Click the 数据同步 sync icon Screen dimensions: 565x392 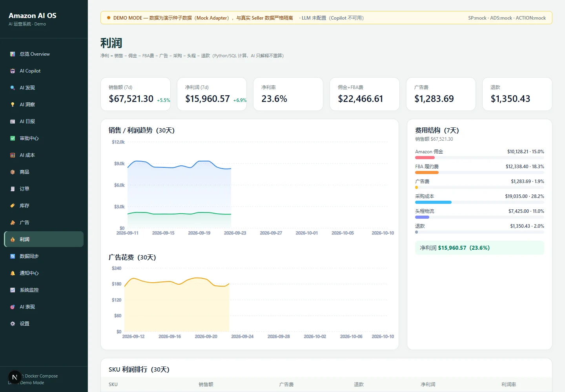pos(13,256)
